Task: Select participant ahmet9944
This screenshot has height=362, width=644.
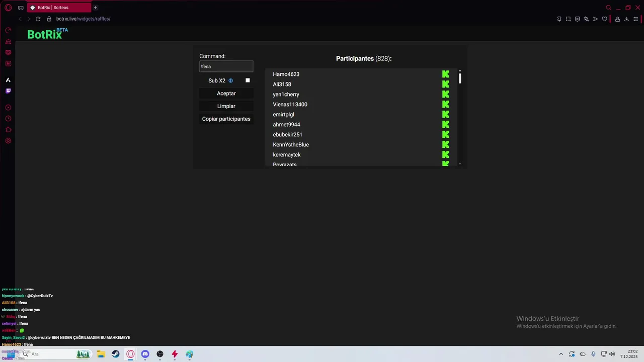Action: [286, 125]
